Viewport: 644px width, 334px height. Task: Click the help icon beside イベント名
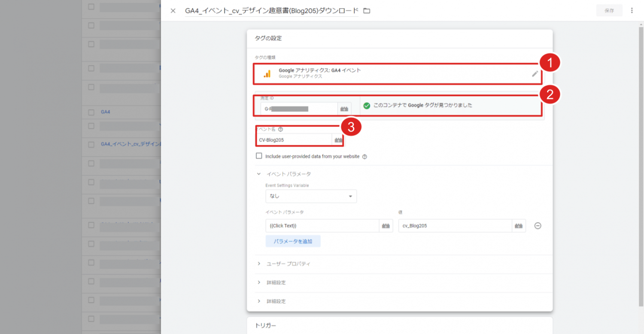(280, 129)
